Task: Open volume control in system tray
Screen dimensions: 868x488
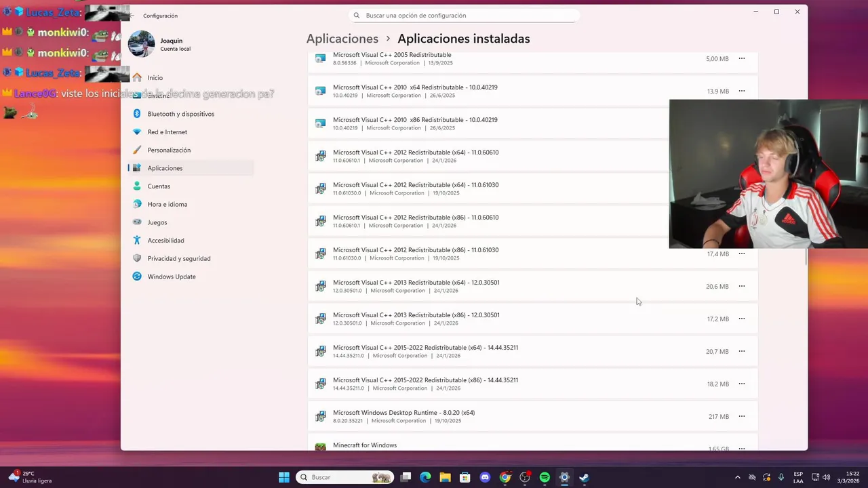Action: click(x=827, y=477)
